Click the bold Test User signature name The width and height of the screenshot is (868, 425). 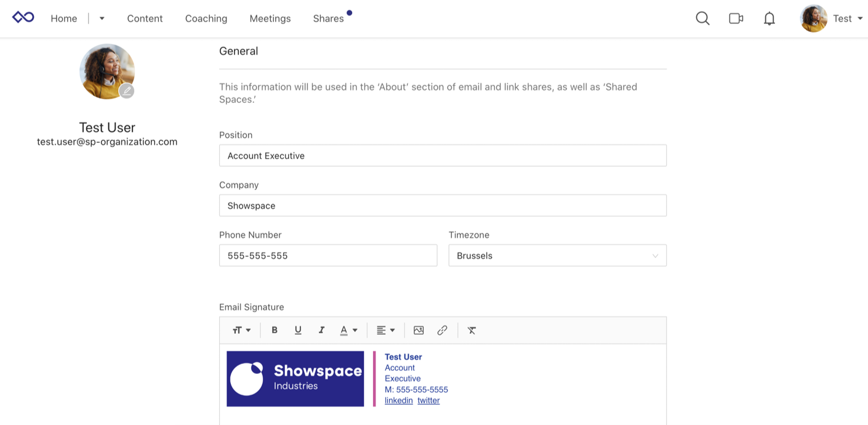(403, 357)
